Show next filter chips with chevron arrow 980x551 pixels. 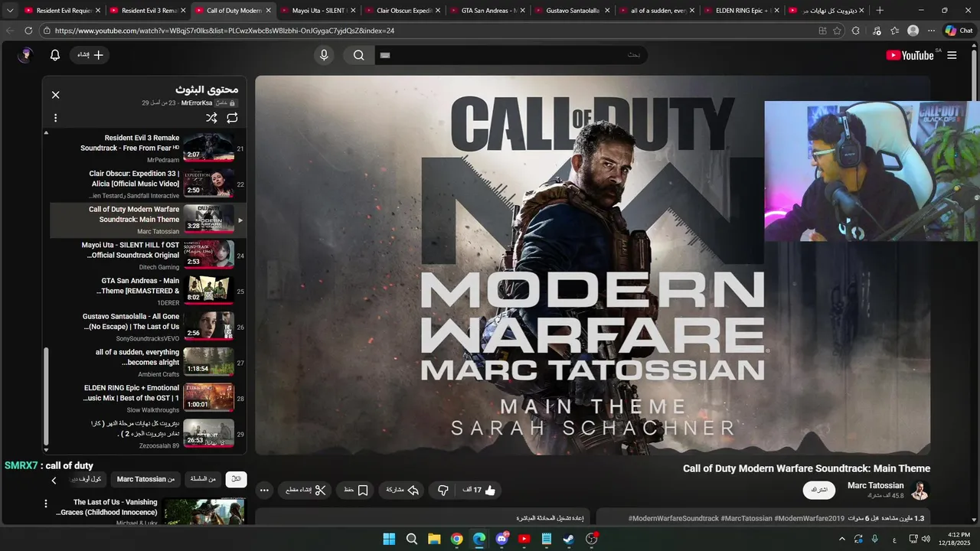point(54,481)
